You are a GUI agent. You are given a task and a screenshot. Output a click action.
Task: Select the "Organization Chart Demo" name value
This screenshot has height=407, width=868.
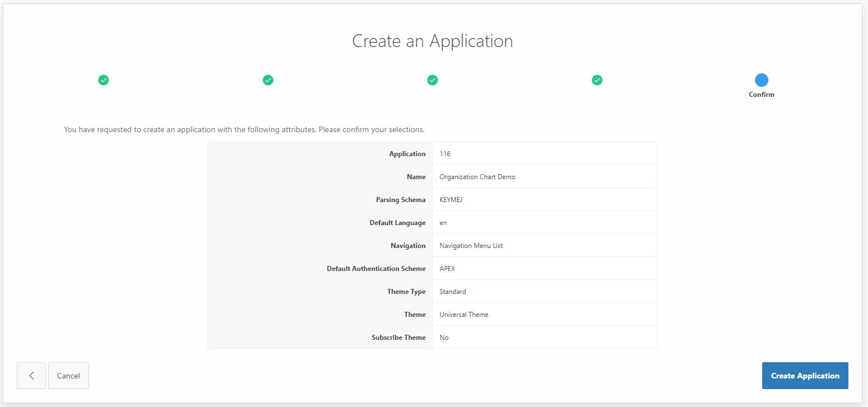[477, 177]
